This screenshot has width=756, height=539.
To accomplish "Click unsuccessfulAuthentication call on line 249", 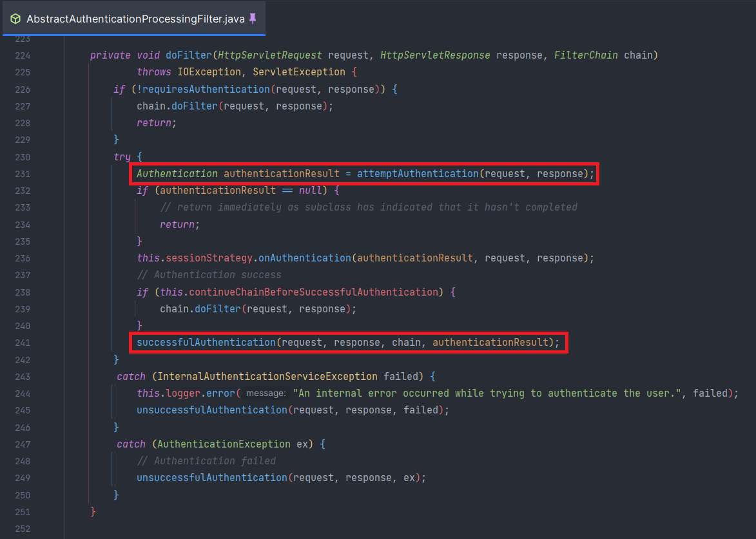I will [211, 478].
